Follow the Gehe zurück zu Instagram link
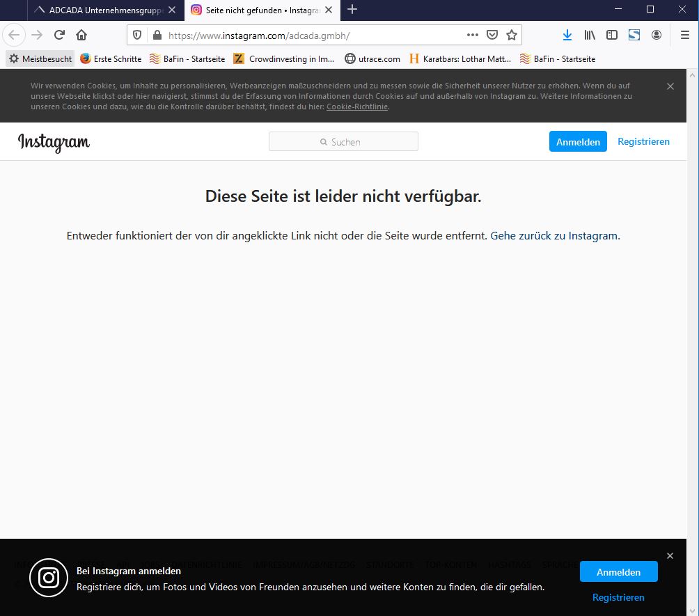This screenshot has height=616, width=699. [x=554, y=236]
